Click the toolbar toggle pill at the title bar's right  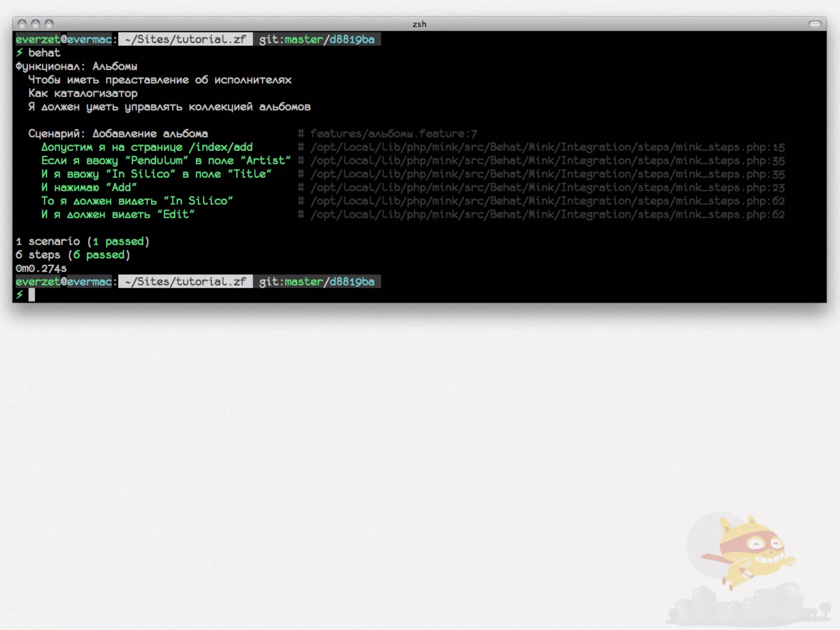point(815,24)
